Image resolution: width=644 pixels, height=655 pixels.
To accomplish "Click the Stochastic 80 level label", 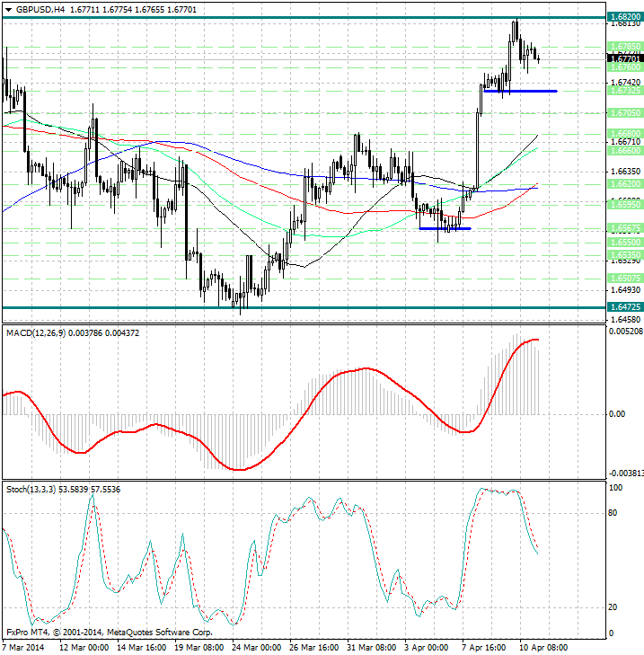I will (615, 513).
